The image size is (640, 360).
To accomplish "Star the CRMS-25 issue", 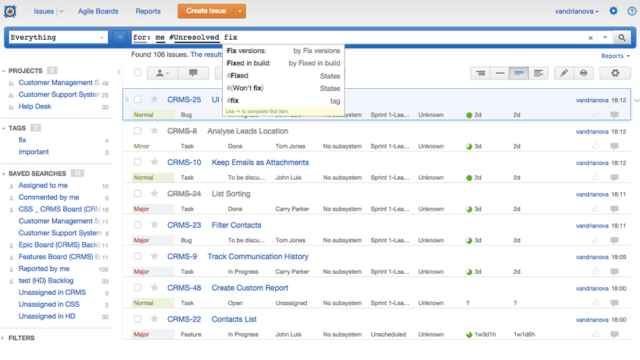I will [154, 99].
